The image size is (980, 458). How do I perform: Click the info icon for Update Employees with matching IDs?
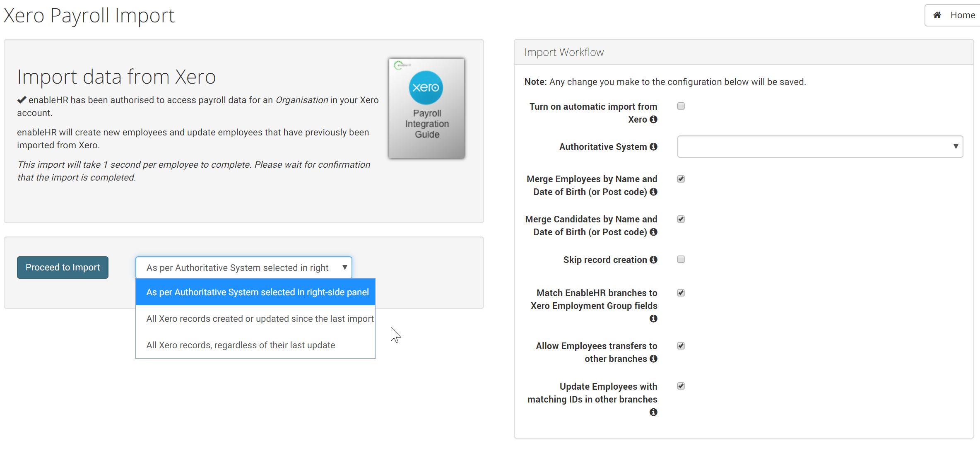tap(653, 412)
